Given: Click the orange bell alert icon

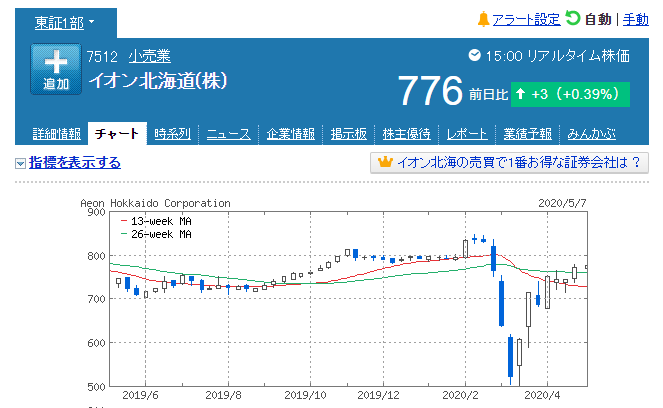Looking at the screenshot, I should click(483, 19).
